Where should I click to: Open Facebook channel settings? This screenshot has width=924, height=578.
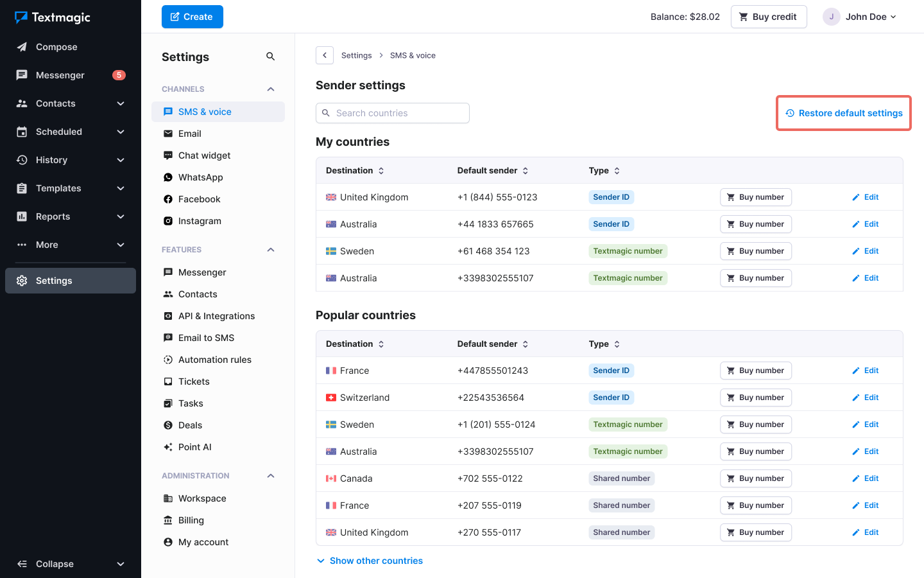pos(199,199)
